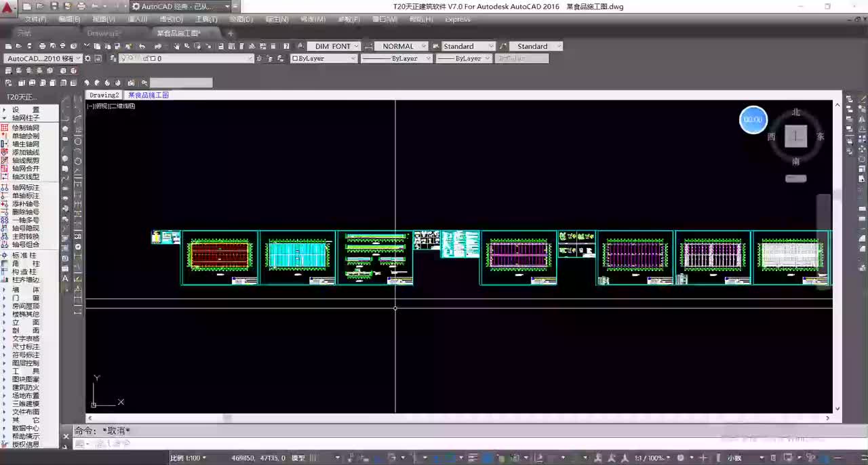
Task: Open the DIM FONT text style dropdown
Action: click(333, 46)
